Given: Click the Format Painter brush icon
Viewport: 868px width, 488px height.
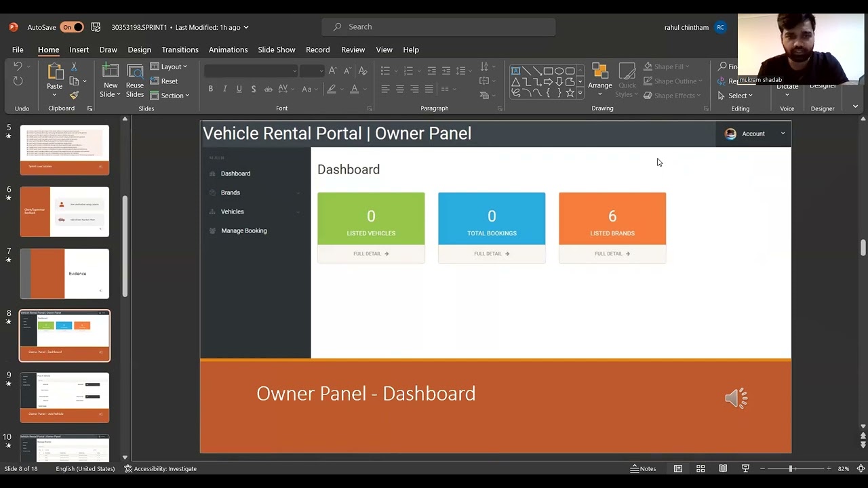Looking at the screenshot, I should 74,96.
